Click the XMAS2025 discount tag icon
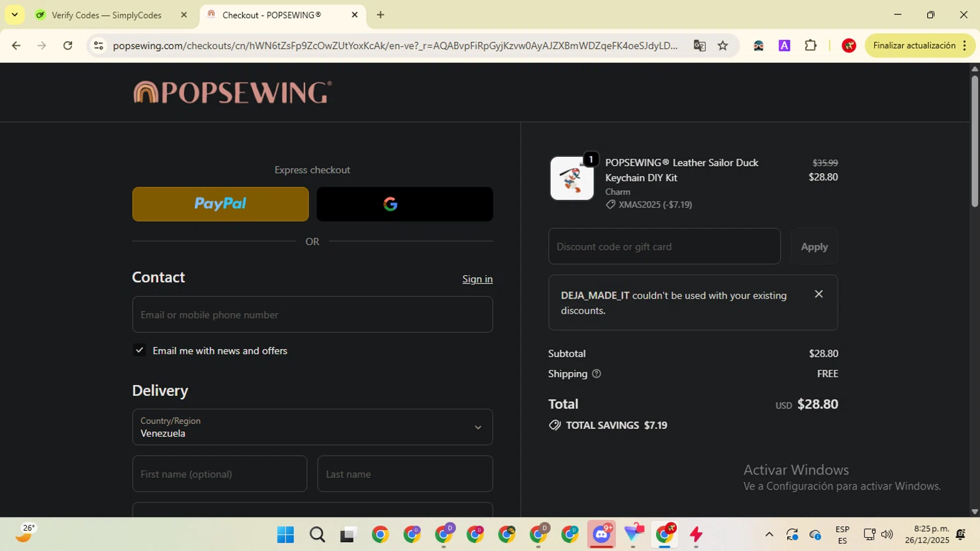The width and height of the screenshot is (980, 551). tap(610, 205)
